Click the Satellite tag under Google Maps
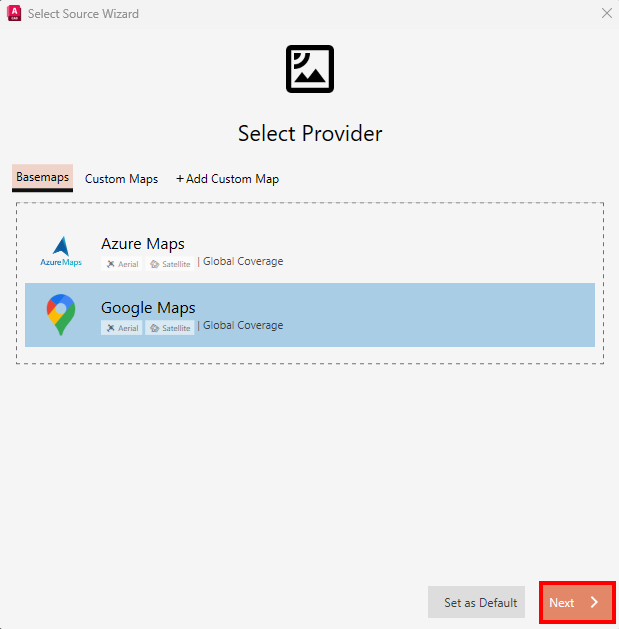619x629 pixels. click(170, 328)
